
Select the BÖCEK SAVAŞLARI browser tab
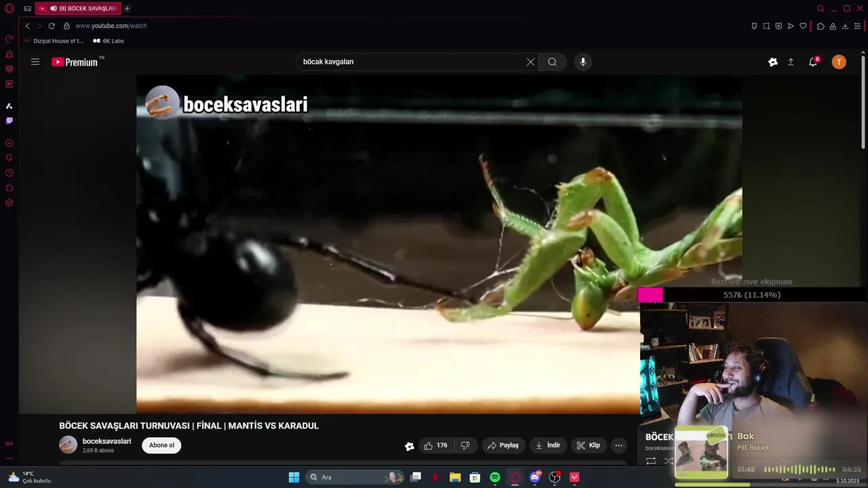point(77,8)
